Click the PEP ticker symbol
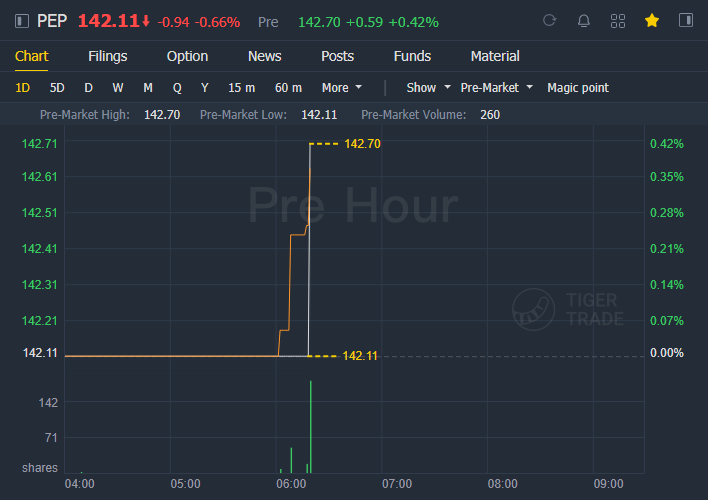 (52, 21)
